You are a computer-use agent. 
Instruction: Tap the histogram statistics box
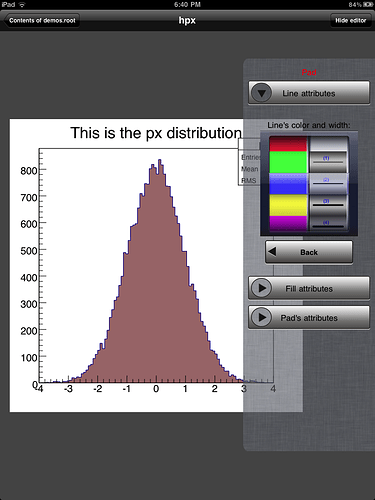250,162
